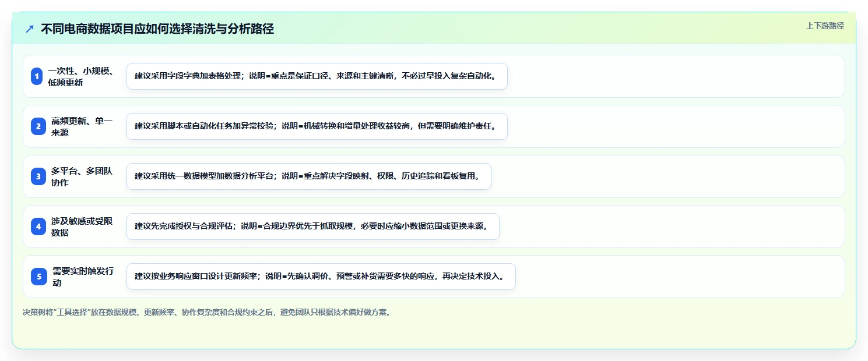Click the arrow icon beside the title
Image resolution: width=868 pixels, height=361 pixels.
tap(30, 29)
